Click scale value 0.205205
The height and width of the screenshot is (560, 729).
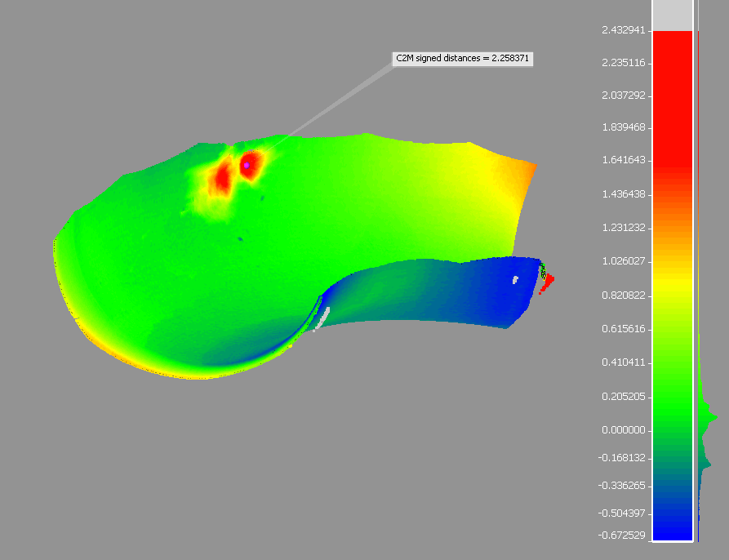(624, 397)
